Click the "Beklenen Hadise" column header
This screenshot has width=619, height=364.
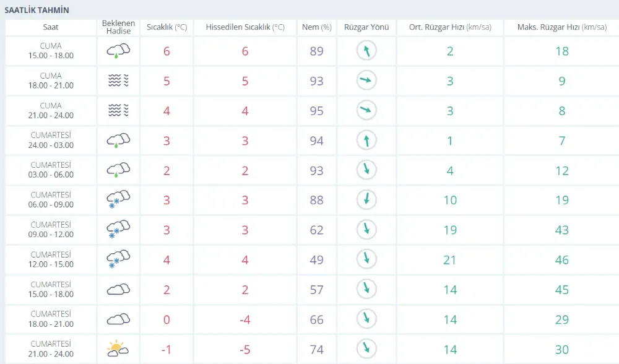coord(118,27)
